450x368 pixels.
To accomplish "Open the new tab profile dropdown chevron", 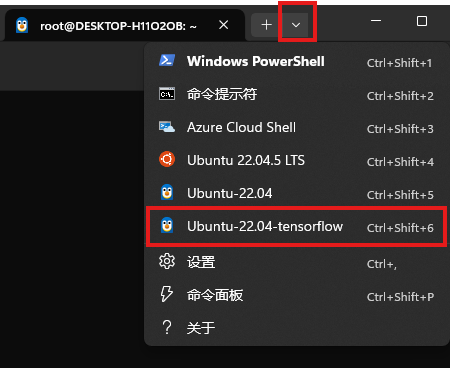I will click(296, 25).
